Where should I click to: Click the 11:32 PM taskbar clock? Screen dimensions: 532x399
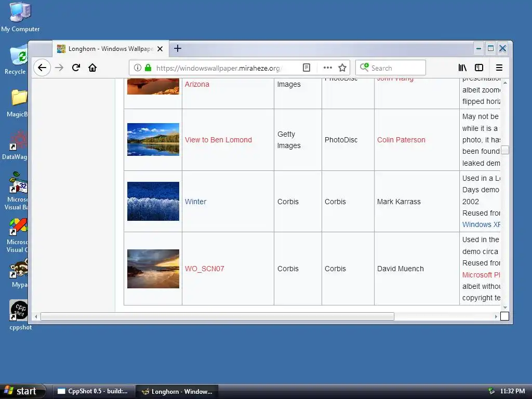512,391
